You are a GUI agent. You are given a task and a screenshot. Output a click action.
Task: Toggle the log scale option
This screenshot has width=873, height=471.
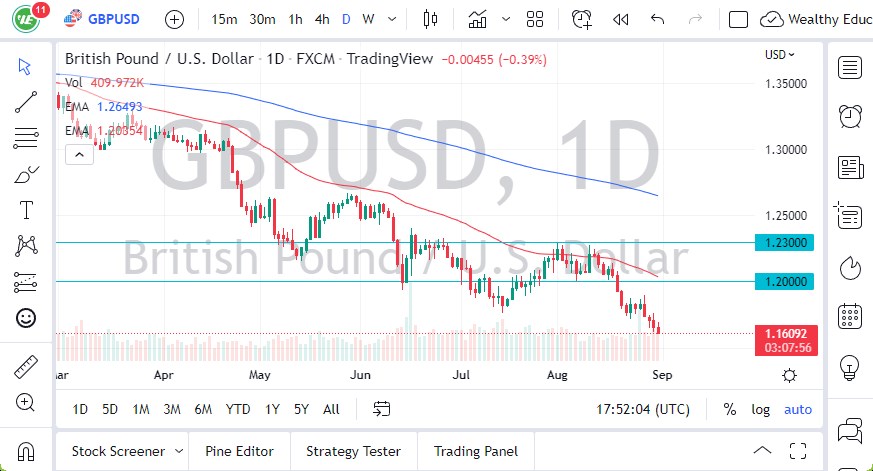click(761, 409)
